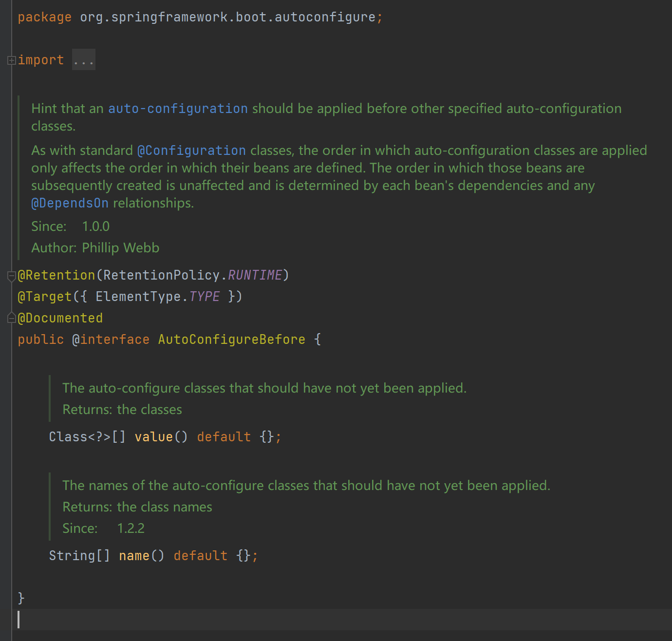Select the RUNTIME constant
This screenshot has width=672, height=641.
tap(255, 275)
